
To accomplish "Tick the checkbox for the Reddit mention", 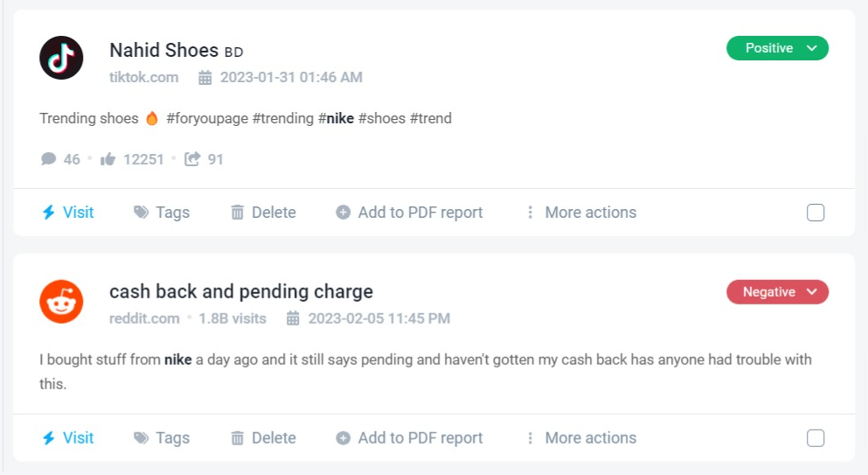I will pos(815,438).
